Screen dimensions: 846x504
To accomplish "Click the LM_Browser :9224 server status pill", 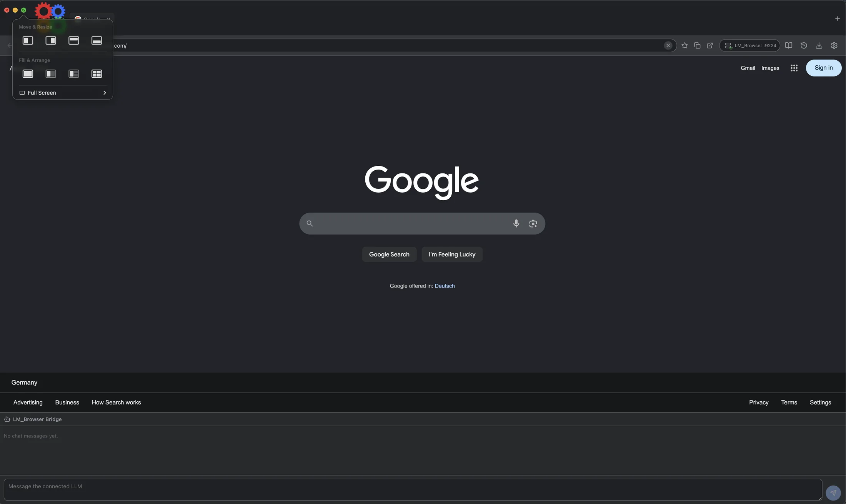I will [749, 45].
